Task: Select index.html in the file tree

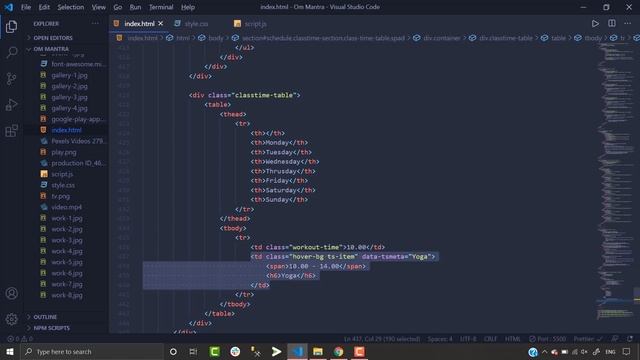Action: (66, 130)
